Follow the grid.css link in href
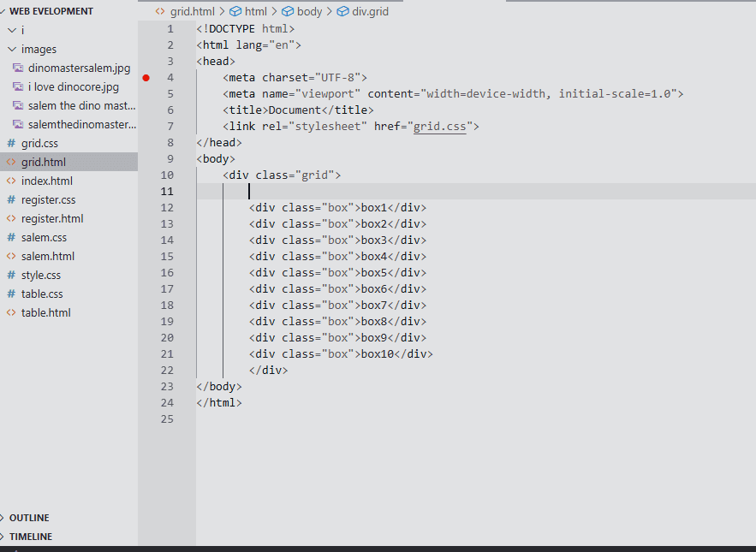 (439, 127)
